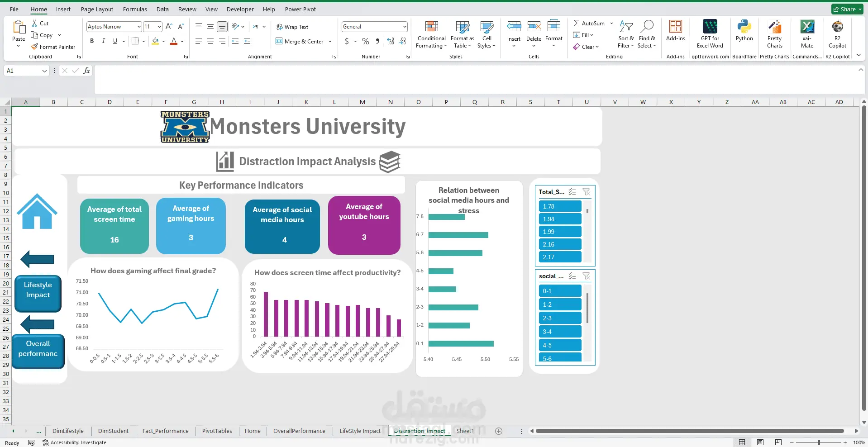Toggle Normal view in status bar
Screen dimensions: 868x447
click(742, 442)
